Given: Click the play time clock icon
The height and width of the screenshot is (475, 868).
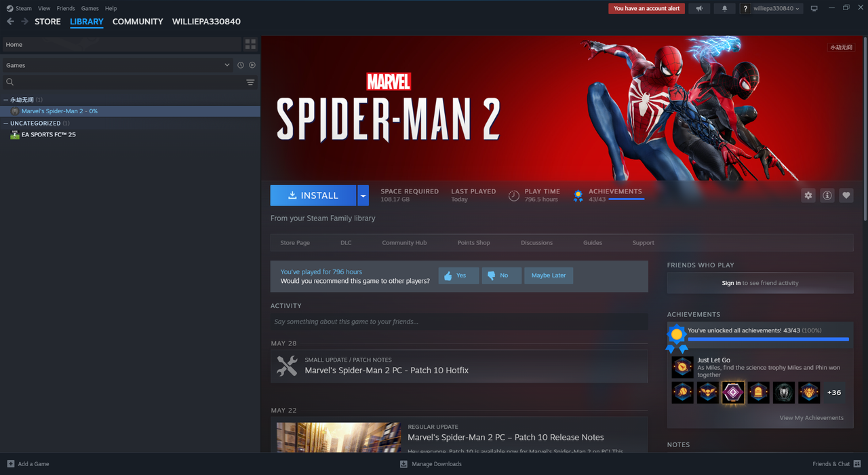Looking at the screenshot, I should (x=514, y=195).
